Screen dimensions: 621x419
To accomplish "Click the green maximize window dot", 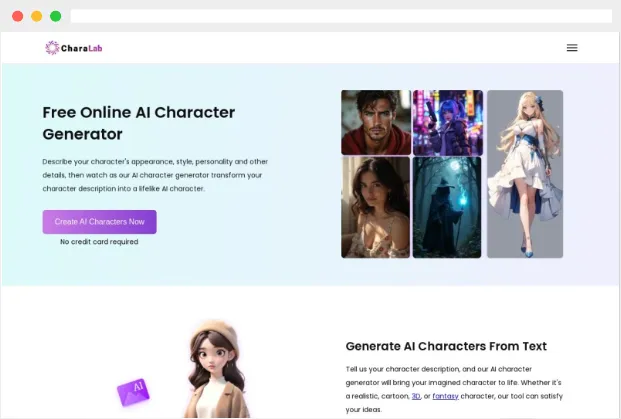I will coord(55,16).
